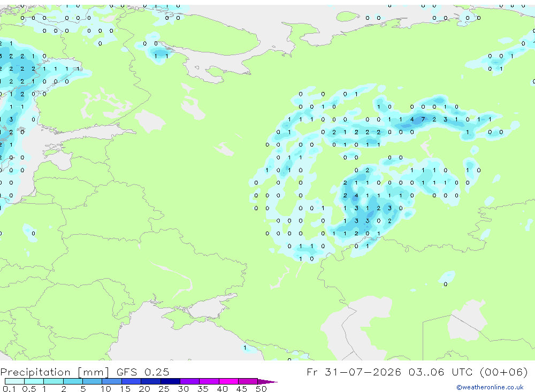Click the 'Precipitation [mm] GFS 0.25' title
535x392 pixels.
[85, 372]
